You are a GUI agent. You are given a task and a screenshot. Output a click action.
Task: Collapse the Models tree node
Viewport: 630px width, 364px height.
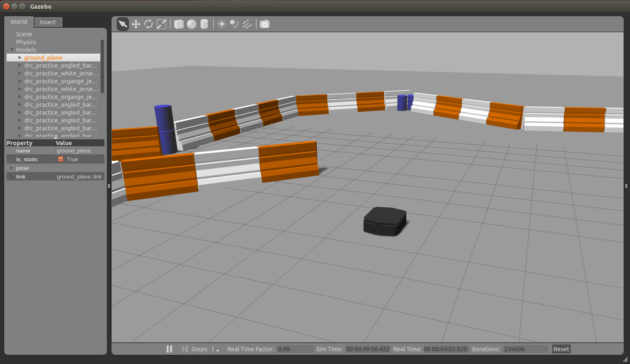pos(12,50)
